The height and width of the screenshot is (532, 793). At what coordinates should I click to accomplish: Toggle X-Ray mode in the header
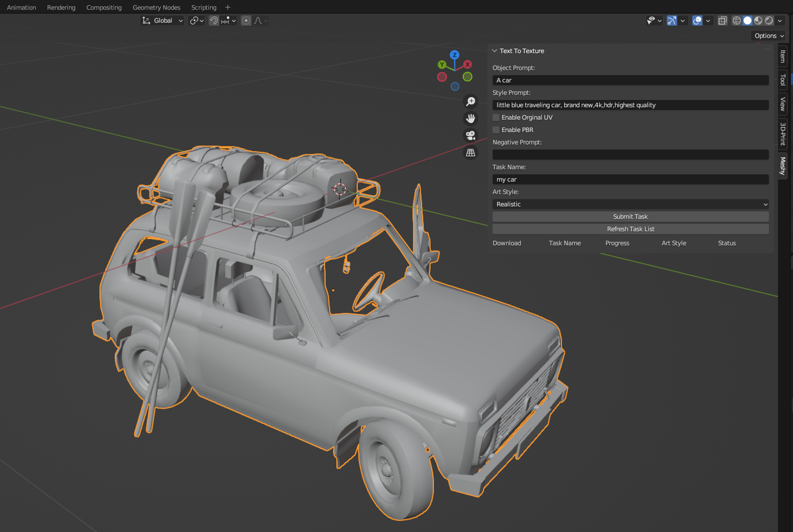tap(722, 21)
